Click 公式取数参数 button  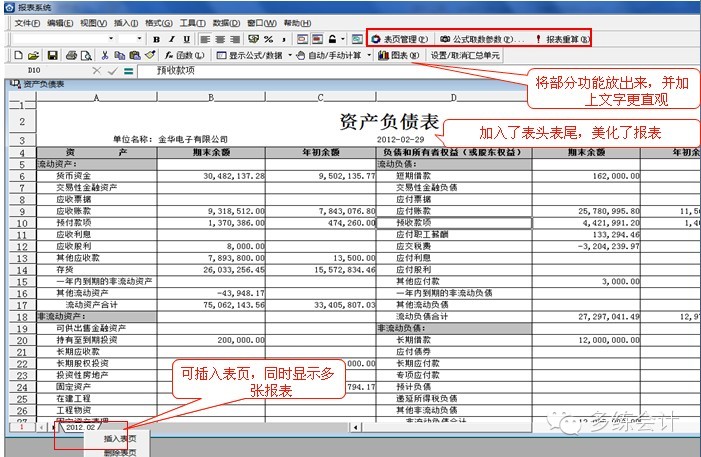482,39
